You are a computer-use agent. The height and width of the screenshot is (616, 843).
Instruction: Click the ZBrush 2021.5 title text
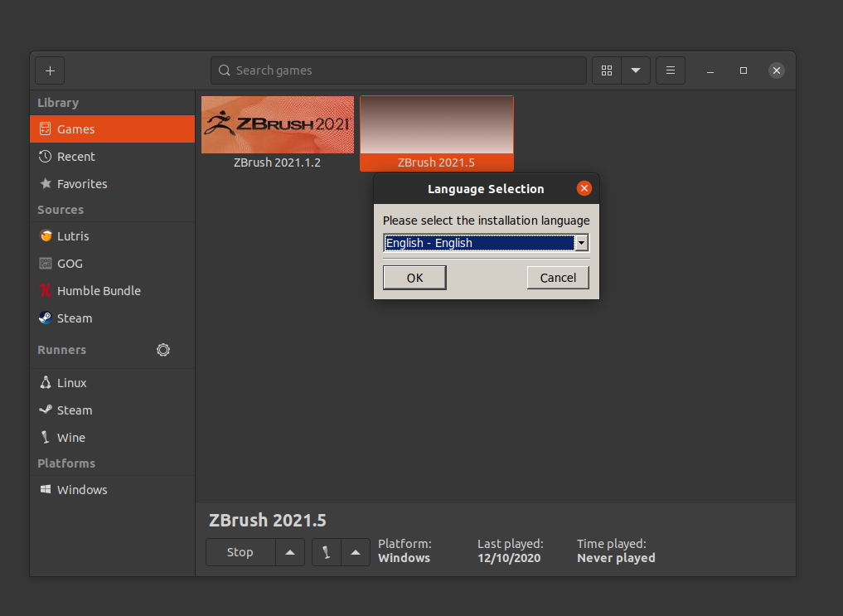pos(267,521)
